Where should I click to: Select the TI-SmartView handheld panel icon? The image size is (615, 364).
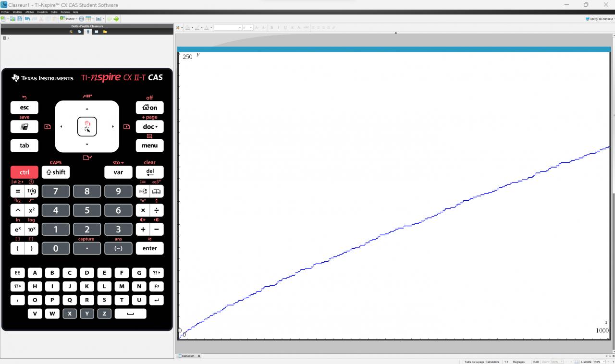(x=88, y=32)
